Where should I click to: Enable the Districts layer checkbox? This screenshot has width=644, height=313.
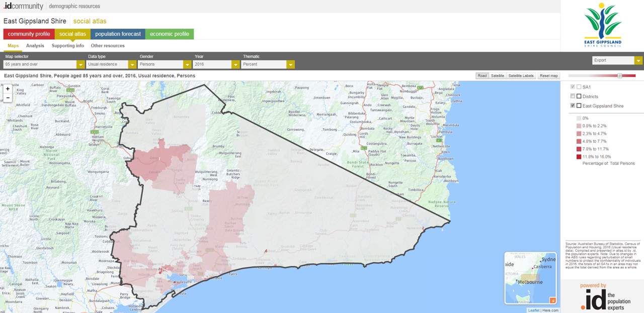pyautogui.click(x=573, y=96)
